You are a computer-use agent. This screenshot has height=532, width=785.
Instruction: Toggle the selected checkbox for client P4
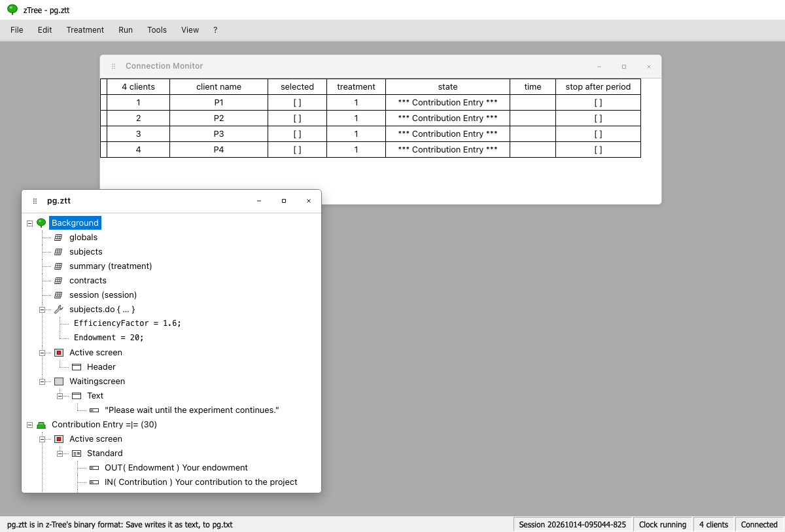297,150
